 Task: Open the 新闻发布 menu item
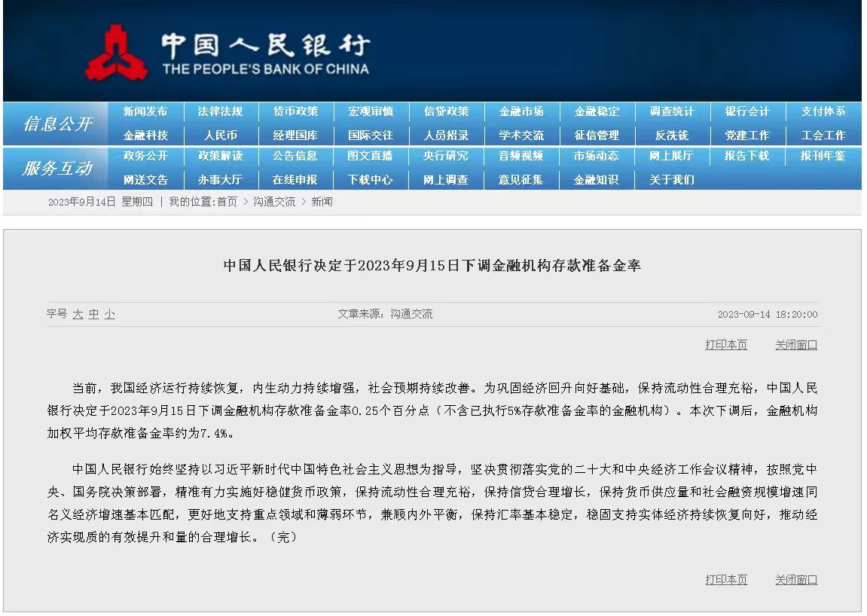(x=145, y=111)
